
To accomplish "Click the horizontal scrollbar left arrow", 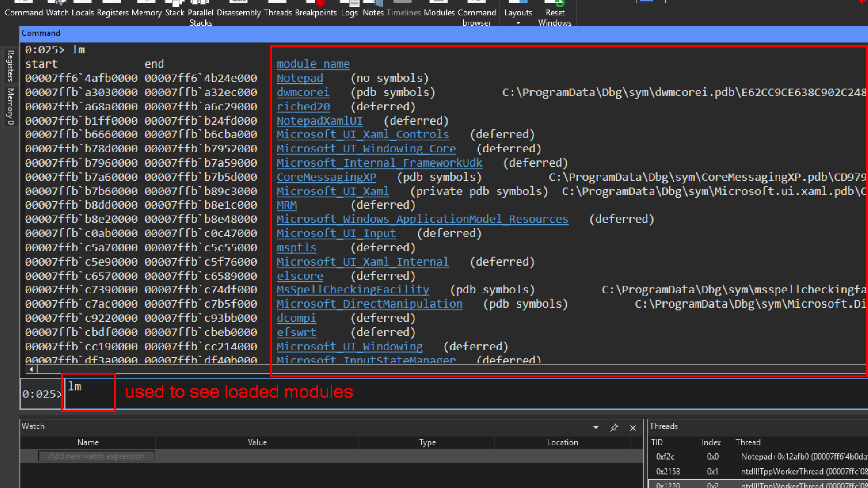I will (x=31, y=369).
